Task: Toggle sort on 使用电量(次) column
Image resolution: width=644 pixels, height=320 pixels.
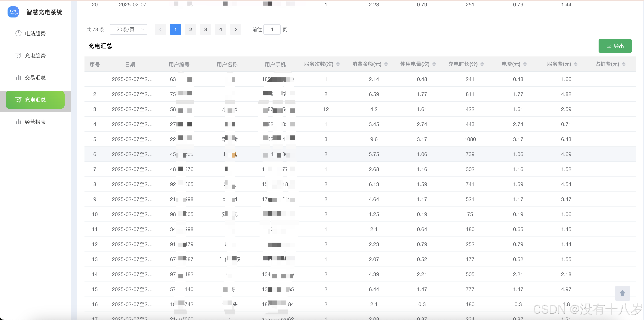Action: (x=434, y=64)
